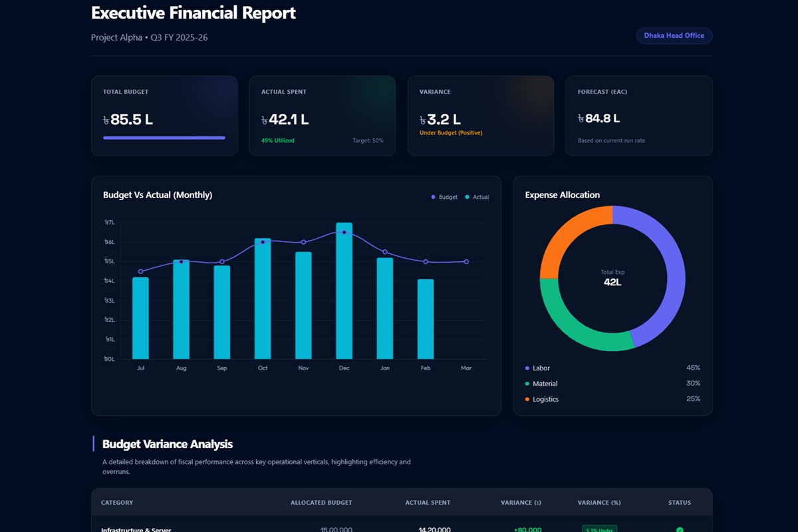798x532 pixels.
Task: Click the purple utilization progress bar under Total Budget
Action: (x=164, y=138)
